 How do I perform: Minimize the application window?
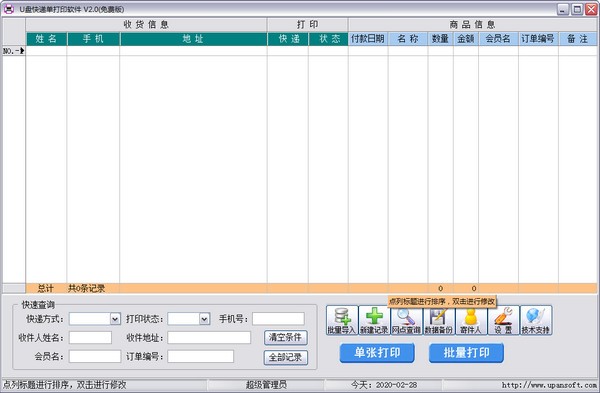point(562,9)
